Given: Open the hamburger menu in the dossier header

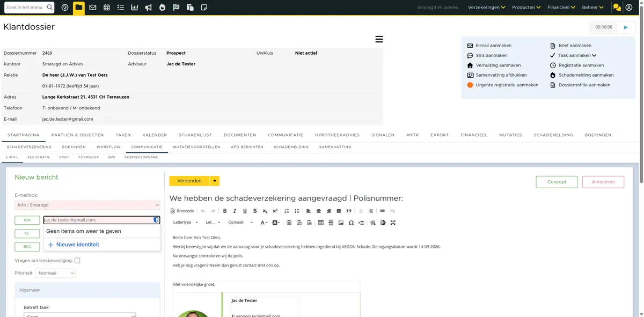Looking at the screenshot, I should (379, 39).
